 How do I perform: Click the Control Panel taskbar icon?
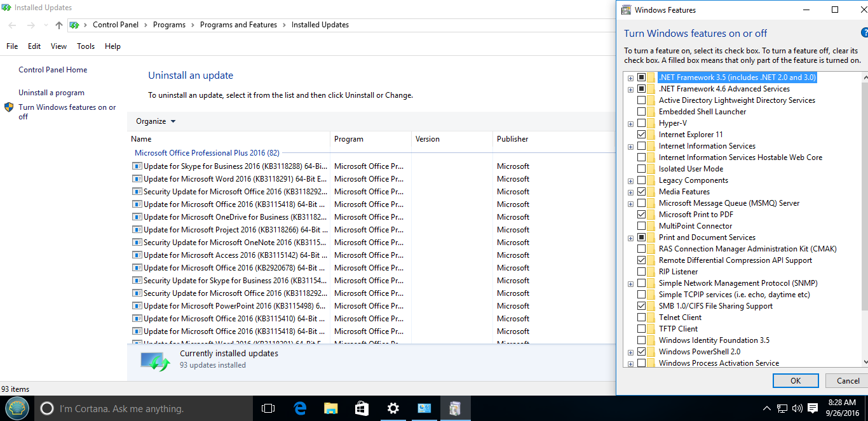pyautogui.click(x=424, y=408)
